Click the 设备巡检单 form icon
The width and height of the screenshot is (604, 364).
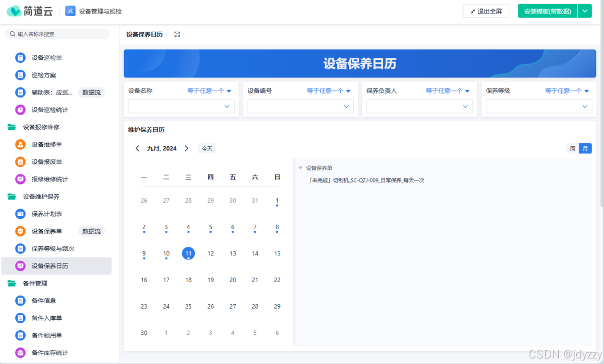click(x=20, y=58)
